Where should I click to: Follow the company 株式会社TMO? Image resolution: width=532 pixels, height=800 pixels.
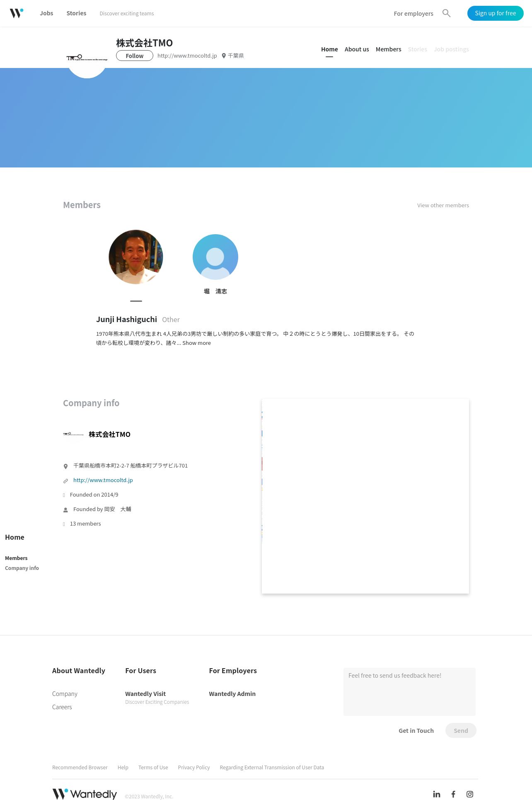135,56
